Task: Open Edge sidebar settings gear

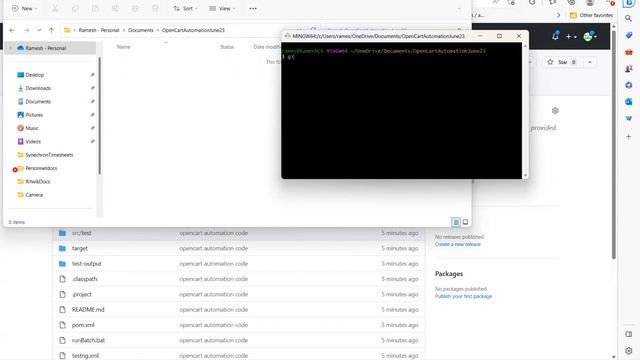Action: [x=629, y=351]
